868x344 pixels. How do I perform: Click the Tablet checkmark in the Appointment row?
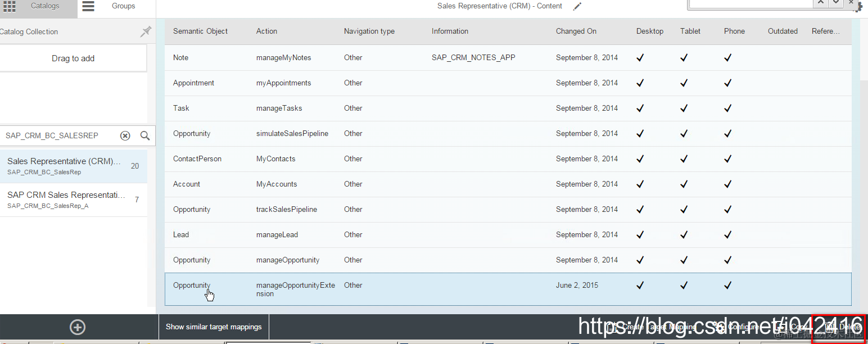coord(684,83)
